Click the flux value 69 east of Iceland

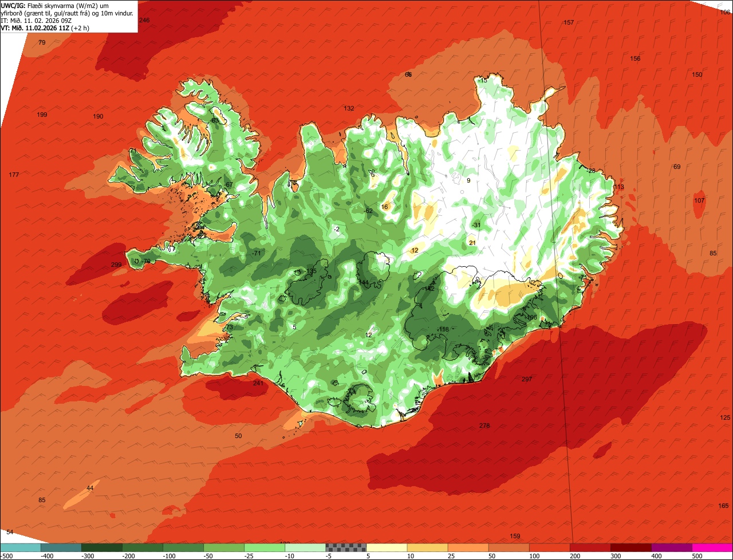tap(677, 167)
